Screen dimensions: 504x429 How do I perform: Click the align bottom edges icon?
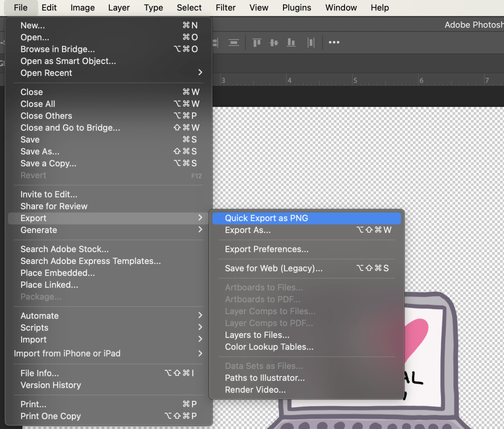tap(292, 42)
